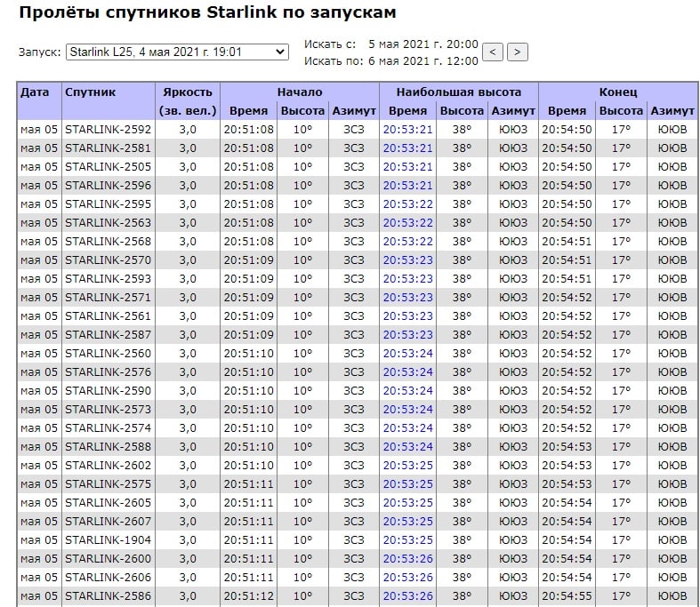The height and width of the screenshot is (607, 700).
Task: Click end time 20:54:51 for STARLINK-2568
Action: pos(567,241)
